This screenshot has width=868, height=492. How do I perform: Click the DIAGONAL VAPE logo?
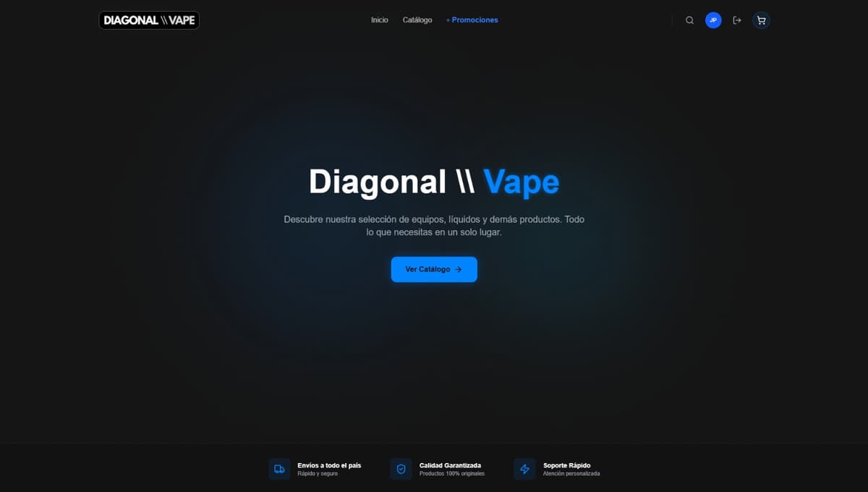point(149,20)
